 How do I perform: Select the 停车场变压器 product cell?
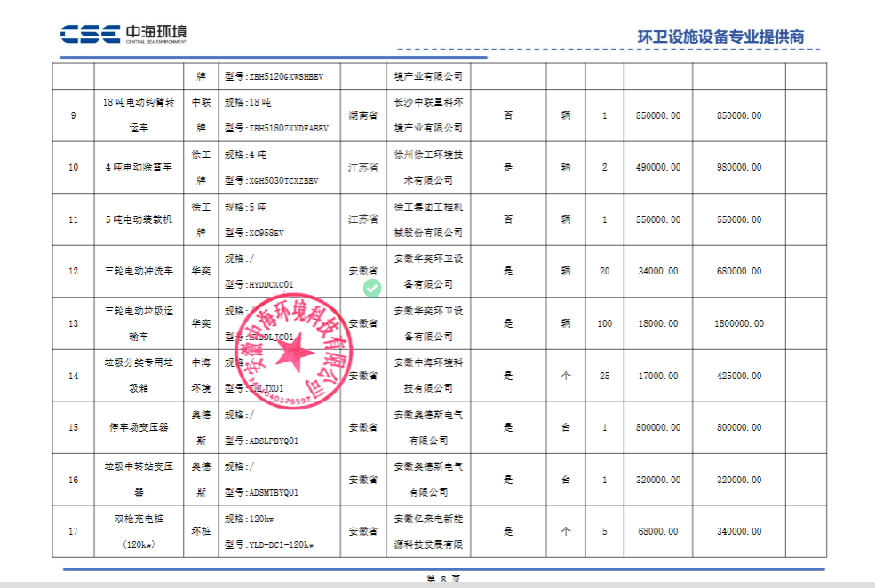139,427
